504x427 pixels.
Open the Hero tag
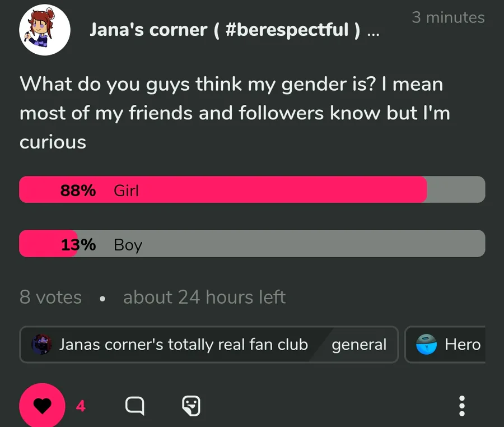pos(463,344)
